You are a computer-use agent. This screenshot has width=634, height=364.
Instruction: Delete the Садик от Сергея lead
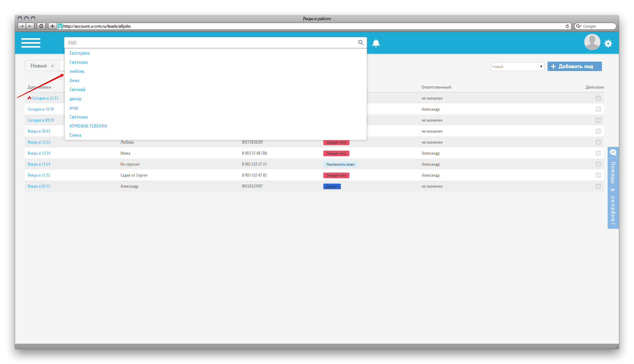(x=598, y=175)
